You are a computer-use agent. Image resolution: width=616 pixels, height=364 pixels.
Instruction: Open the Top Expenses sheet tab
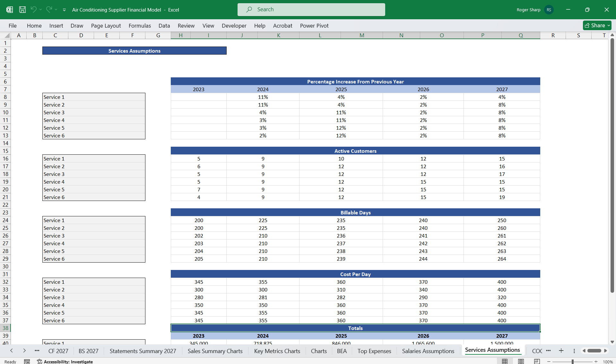point(374,351)
